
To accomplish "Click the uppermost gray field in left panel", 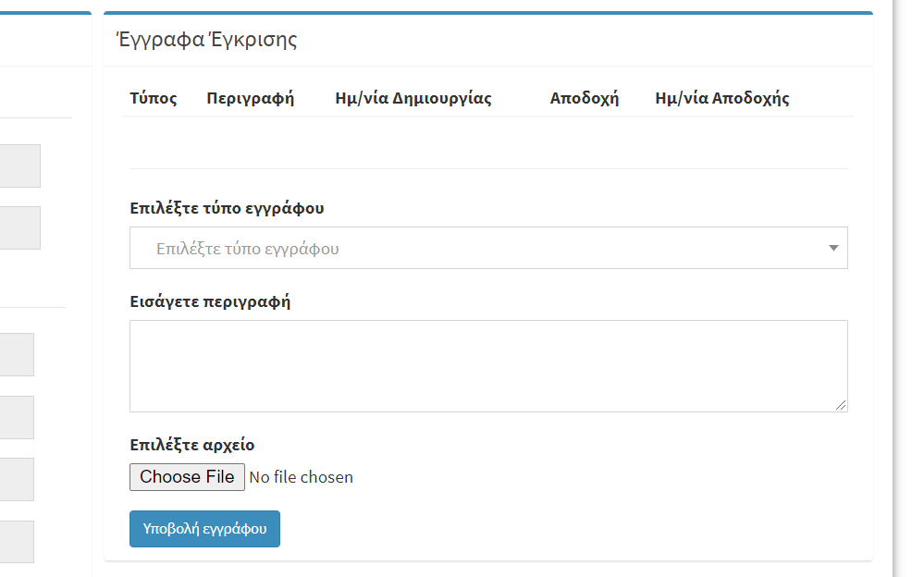I will coord(20,166).
